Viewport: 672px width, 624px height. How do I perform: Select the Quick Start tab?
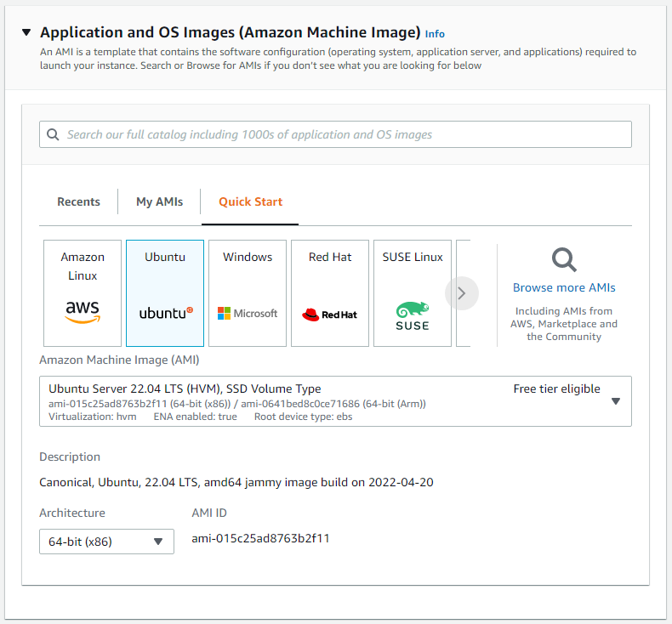[250, 201]
